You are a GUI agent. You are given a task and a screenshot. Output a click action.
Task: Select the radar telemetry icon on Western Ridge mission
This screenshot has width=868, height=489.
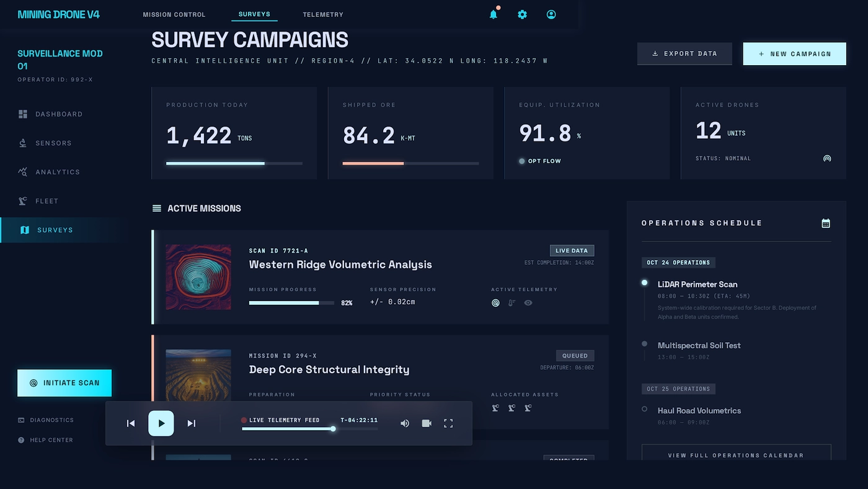coord(495,303)
